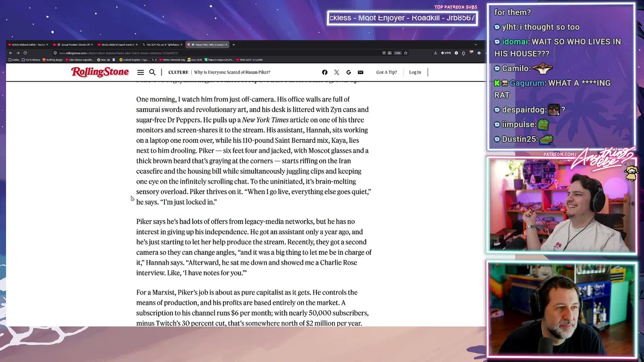644x362 pixels.
Task: Close THE SOY PILL on X tab
Action: 181,45
